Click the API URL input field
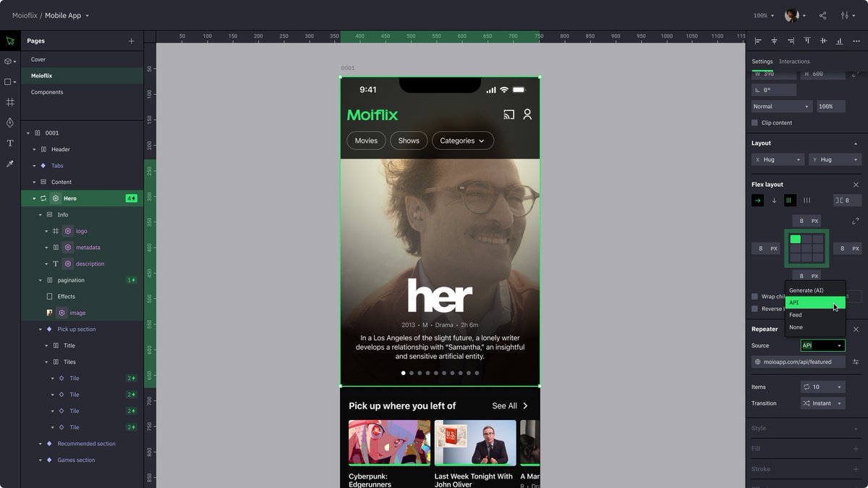 [799, 362]
